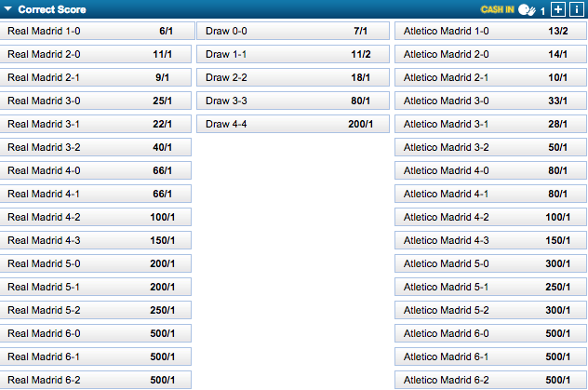
Task: Select Draw 2-2 at 18/1
Action: (x=293, y=77)
